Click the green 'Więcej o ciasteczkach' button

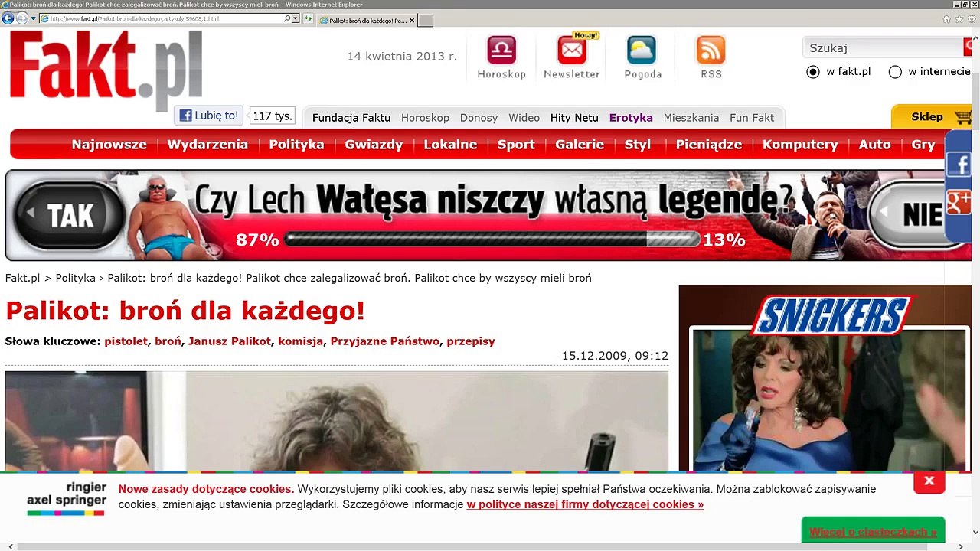point(873,531)
